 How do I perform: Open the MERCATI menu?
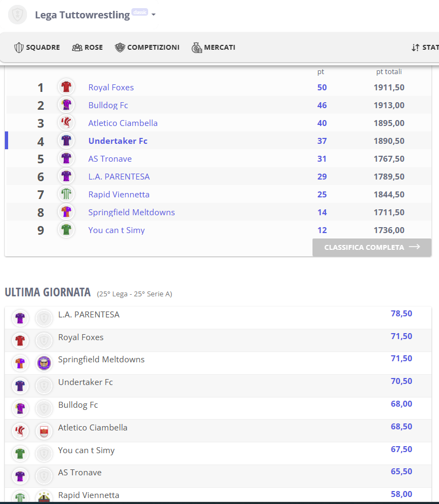click(214, 47)
